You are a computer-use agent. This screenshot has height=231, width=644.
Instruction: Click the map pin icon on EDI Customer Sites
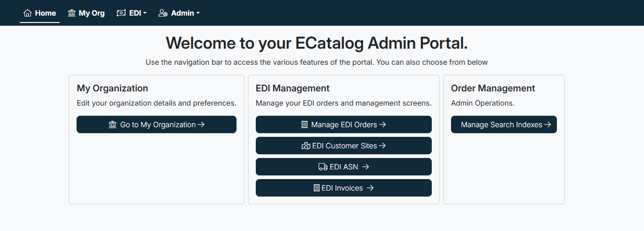pyautogui.click(x=306, y=146)
